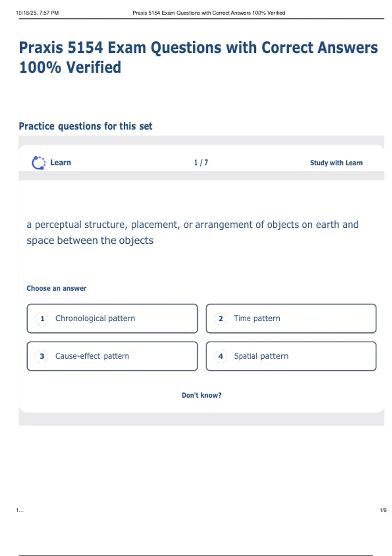Click the 1/9 page number indicator
The image size is (392, 556).
(383, 510)
